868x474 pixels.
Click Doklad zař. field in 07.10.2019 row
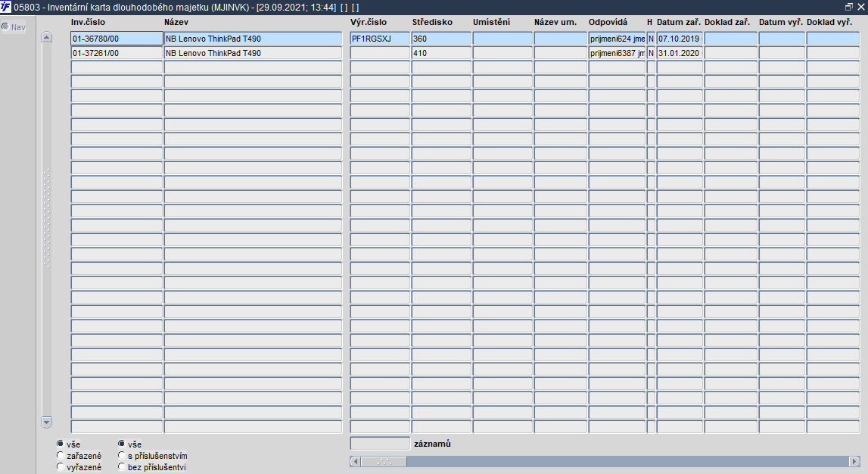(731, 38)
